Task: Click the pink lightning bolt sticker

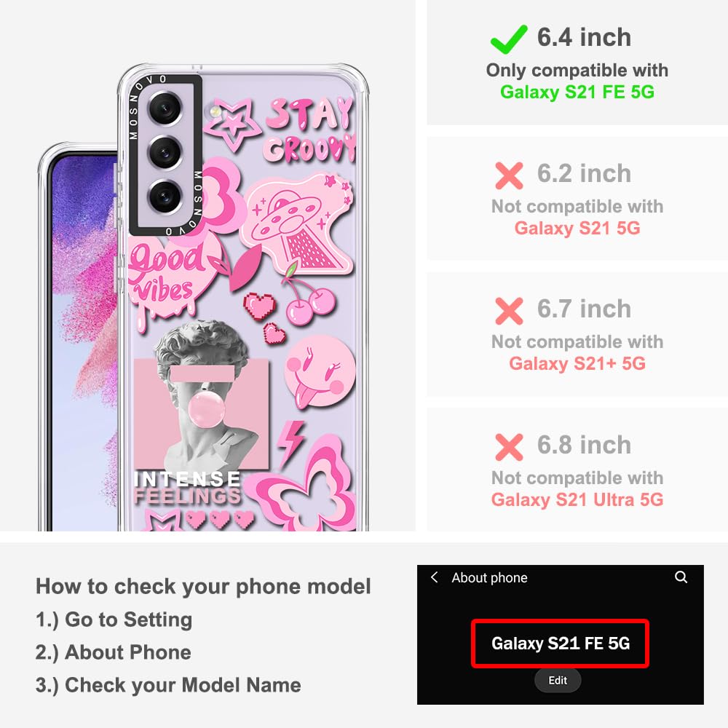Action: tap(290, 444)
